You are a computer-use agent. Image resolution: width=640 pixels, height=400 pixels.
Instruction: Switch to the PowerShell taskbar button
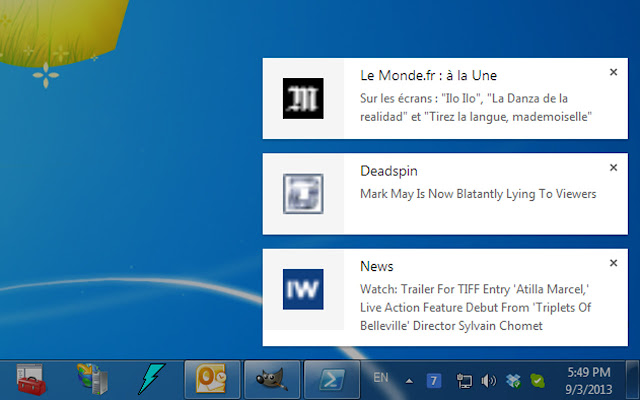(332, 379)
